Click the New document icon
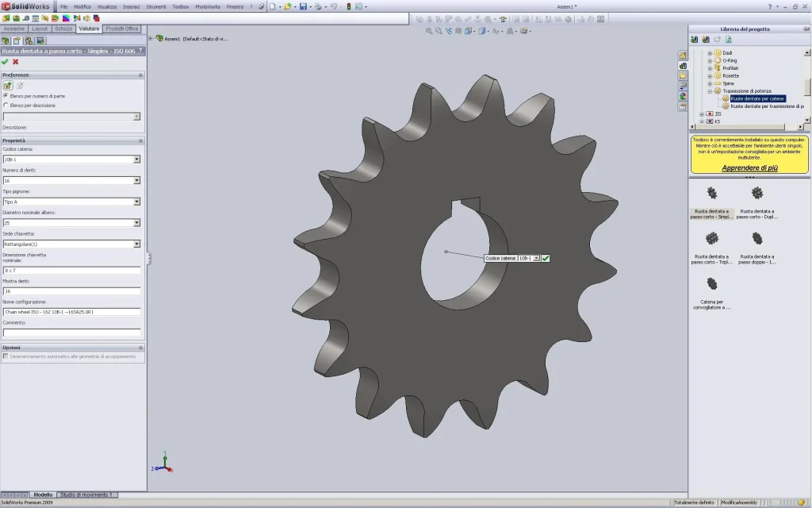 tap(273, 6)
